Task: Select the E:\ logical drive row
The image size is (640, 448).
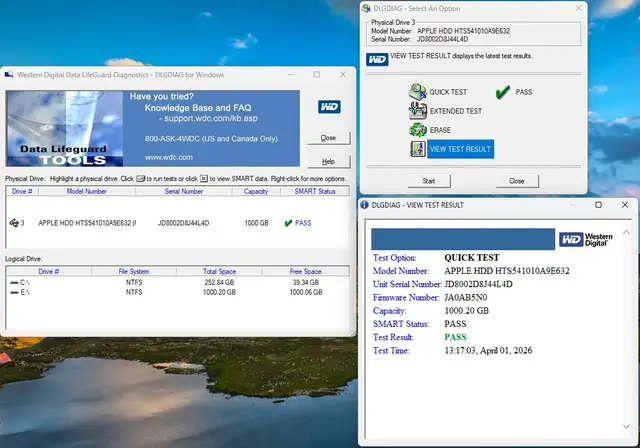Action: [x=27, y=293]
